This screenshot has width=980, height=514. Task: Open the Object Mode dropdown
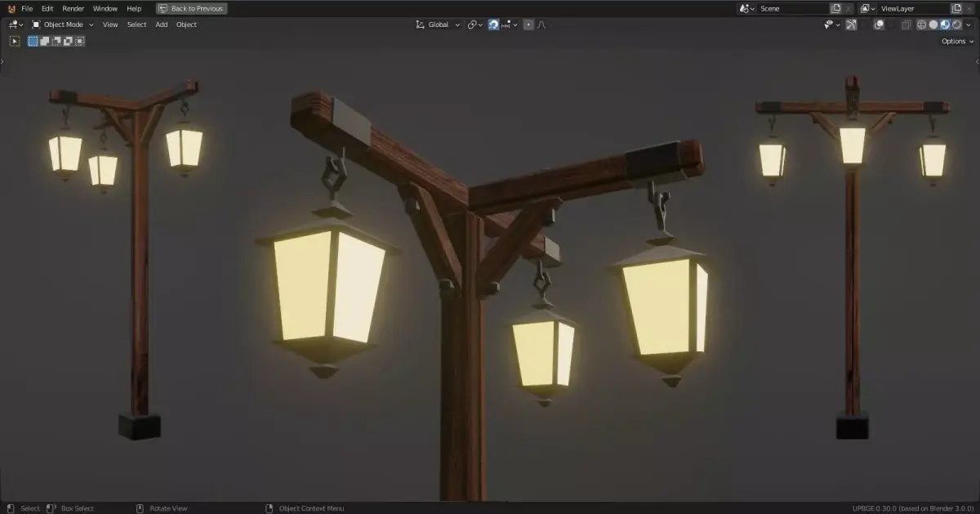(x=62, y=25)
